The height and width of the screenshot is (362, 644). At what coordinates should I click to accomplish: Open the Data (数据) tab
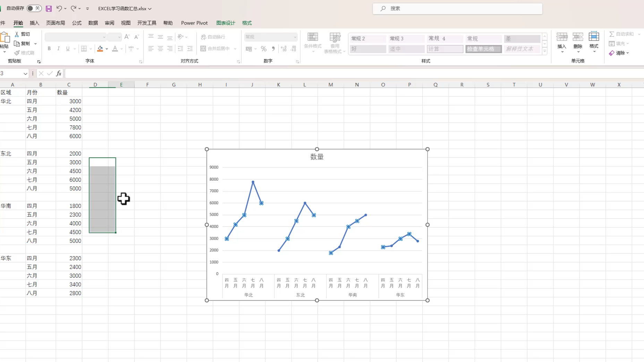(x=93, y=23)
